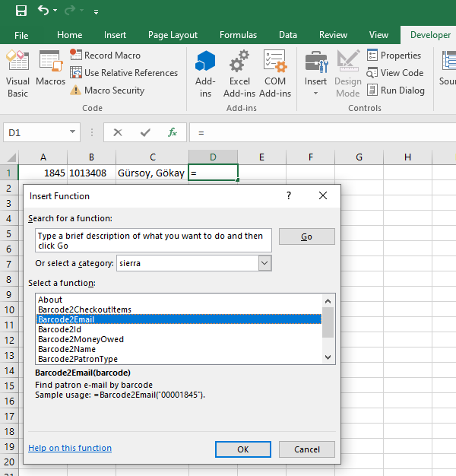456x476 pixels.
Task: Select the About function
Action: tap(179, 300)
